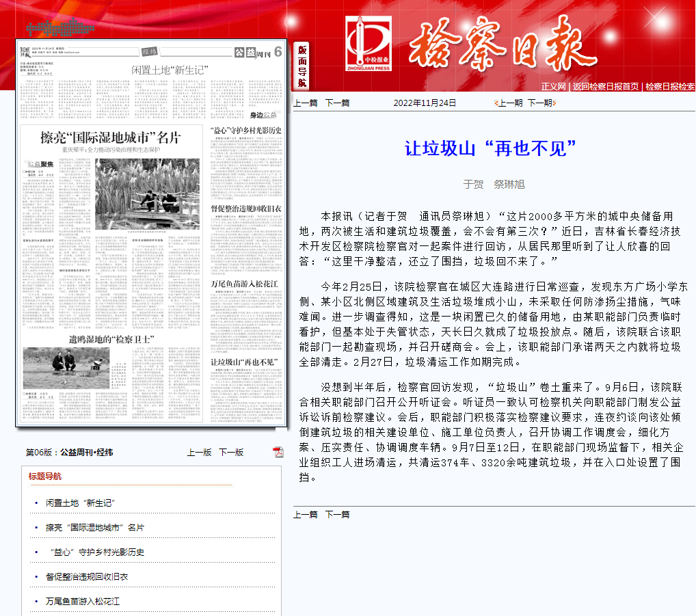The height and width of the screenshot is (616, 696).
Task: Click 下一篇 below the article text
Action: (x=337, y=515)
